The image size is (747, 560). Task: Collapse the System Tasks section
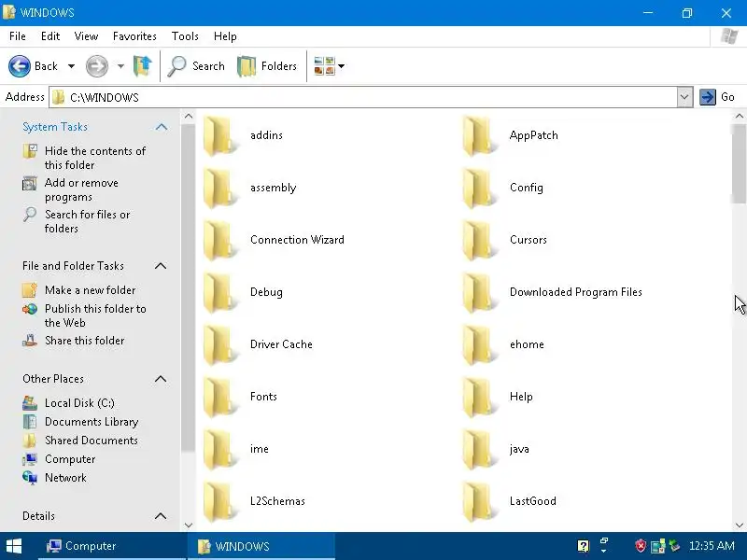pyautogui.click(x=161, y=127)
